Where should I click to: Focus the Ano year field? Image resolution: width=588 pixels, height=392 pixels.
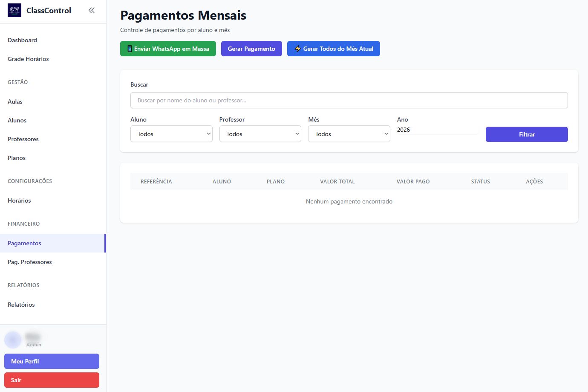click(437, 130)
